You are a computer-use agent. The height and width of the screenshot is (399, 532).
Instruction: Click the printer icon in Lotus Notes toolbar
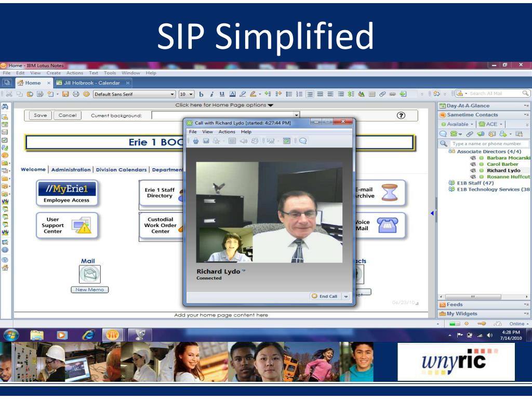[76, 94]
